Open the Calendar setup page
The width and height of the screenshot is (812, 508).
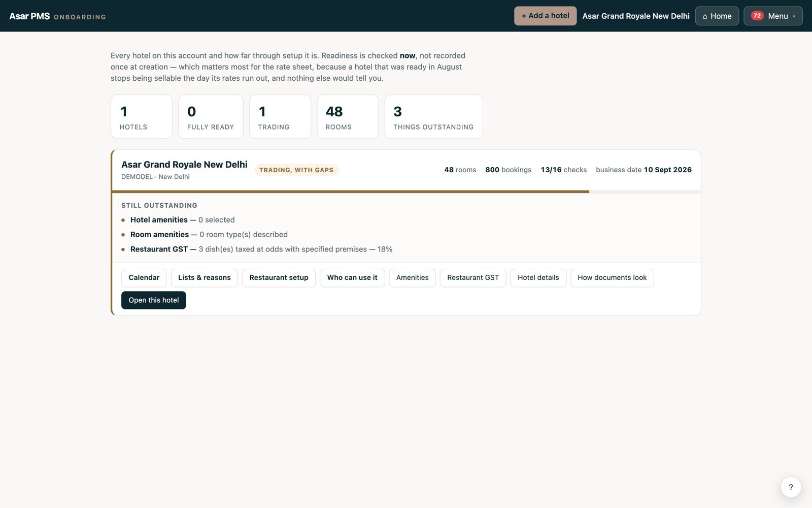click(144, 278)
